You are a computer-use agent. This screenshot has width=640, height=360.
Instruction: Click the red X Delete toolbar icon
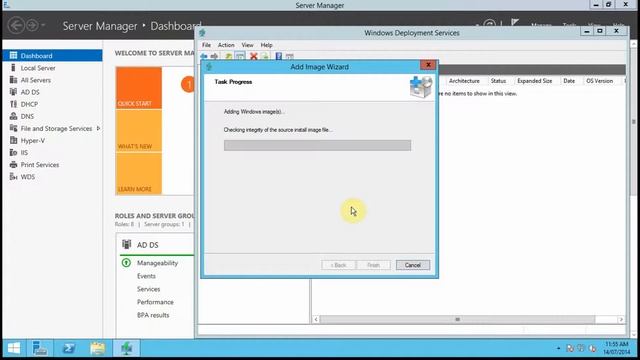point(253,56)
